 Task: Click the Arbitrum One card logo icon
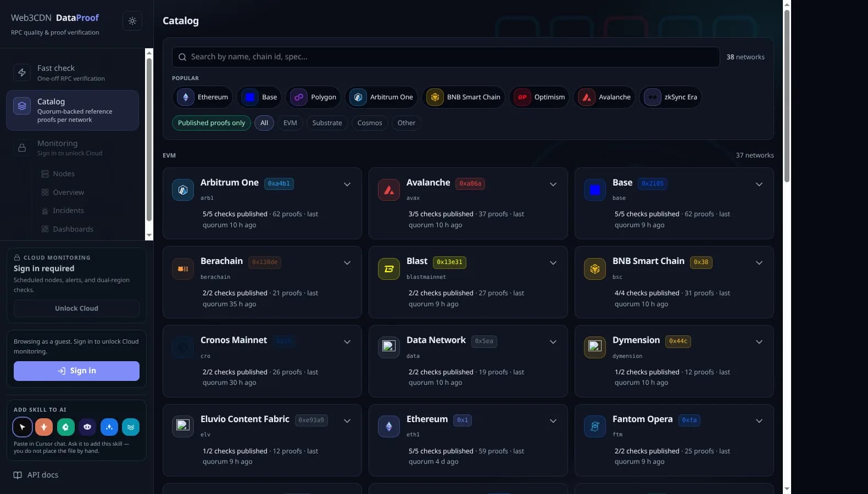(183, 190)
